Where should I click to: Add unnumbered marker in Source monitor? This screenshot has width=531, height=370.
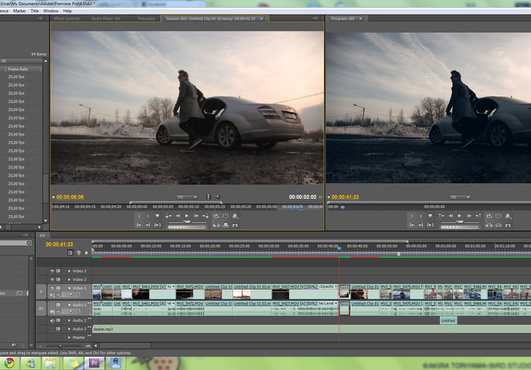pos(157,216)
